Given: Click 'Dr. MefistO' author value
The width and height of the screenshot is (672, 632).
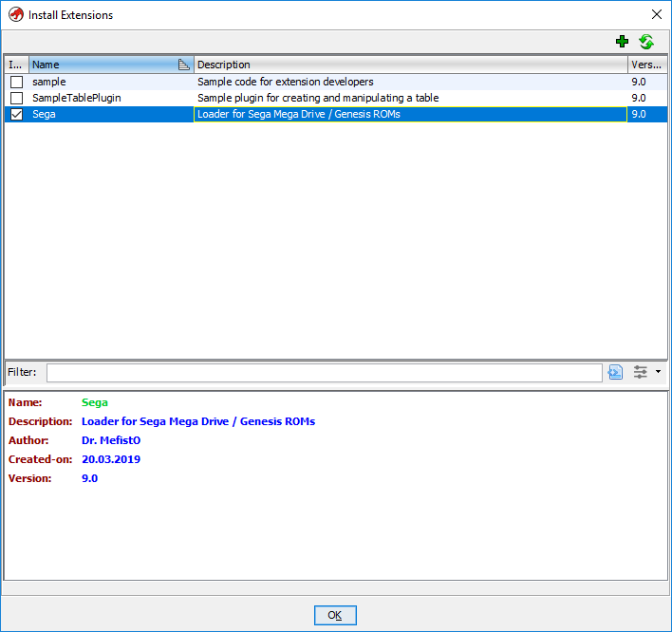Looking at the screenshot, I should point(111,440).
